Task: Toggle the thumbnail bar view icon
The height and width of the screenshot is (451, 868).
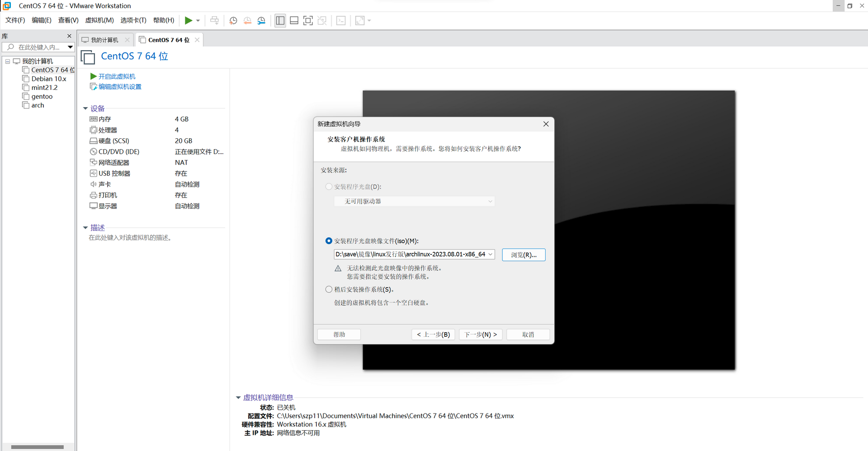Action: 294,20
